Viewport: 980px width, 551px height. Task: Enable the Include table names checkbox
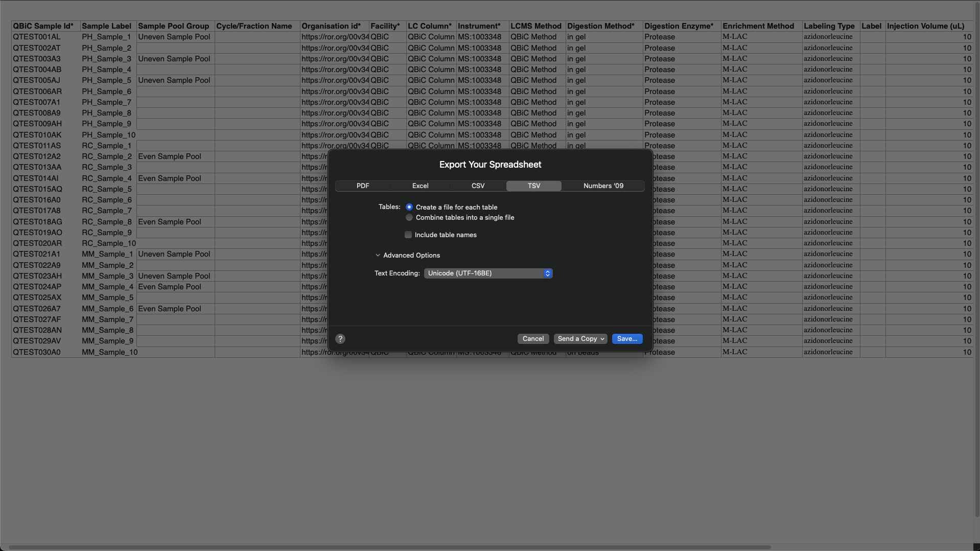(x=408, y=235)
